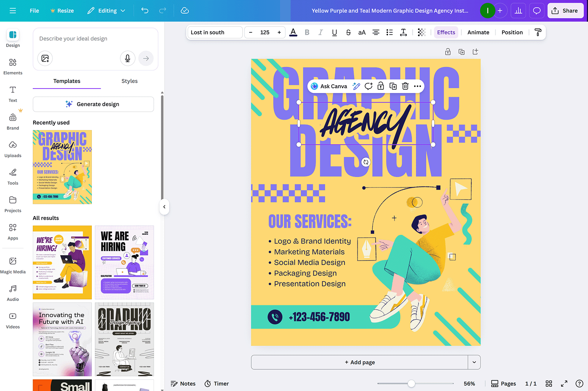Screen dimensions: 588x391
Task: Select the WE ARE HIRING template thumbnail
Action: pyautogui.click(x=124, y=262)
